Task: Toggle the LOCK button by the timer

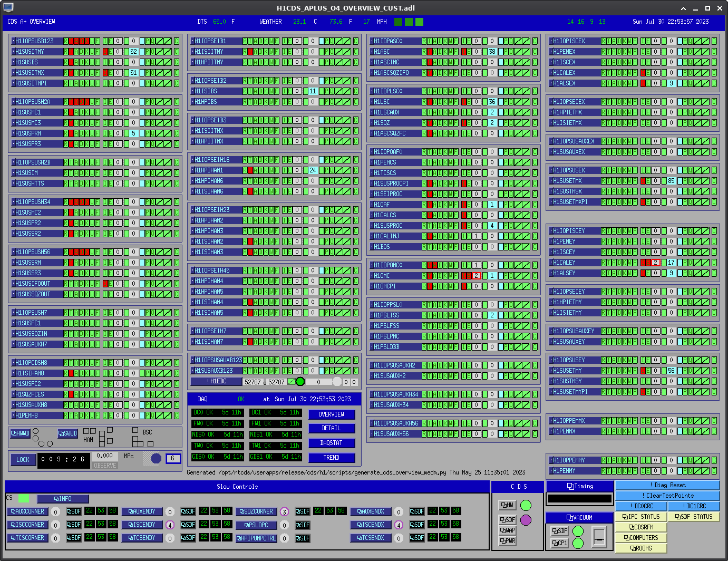Action: [23, 460]
